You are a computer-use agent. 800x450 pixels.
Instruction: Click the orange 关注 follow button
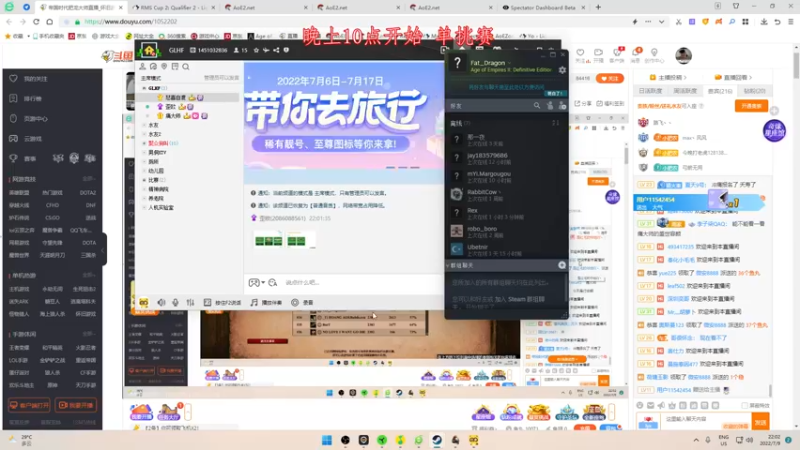pyautogui.click(x=609, y=78)
